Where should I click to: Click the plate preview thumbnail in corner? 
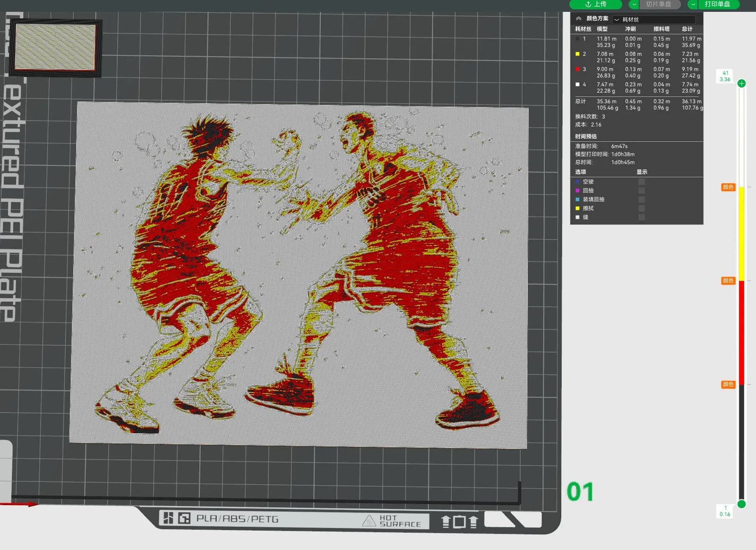pos(55,48)
